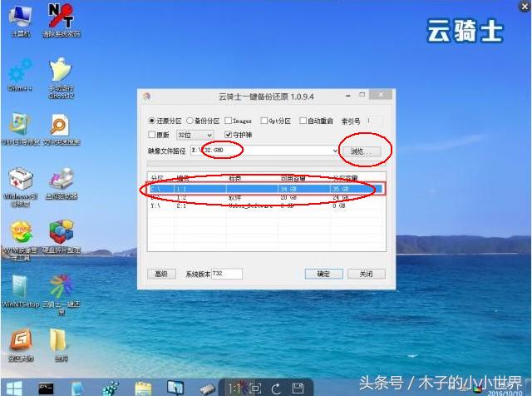Click the 20 GB available-capacity cell

pos(288,197)
